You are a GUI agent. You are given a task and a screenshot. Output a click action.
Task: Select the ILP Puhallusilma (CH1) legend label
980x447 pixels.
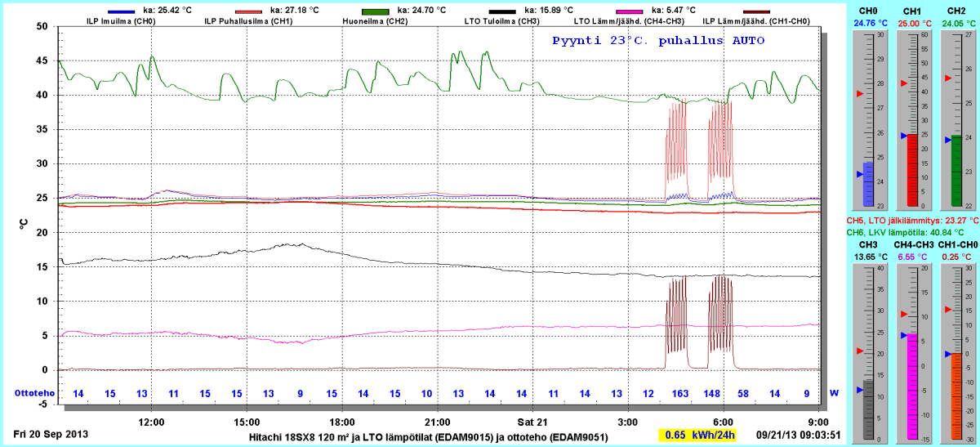248,21
